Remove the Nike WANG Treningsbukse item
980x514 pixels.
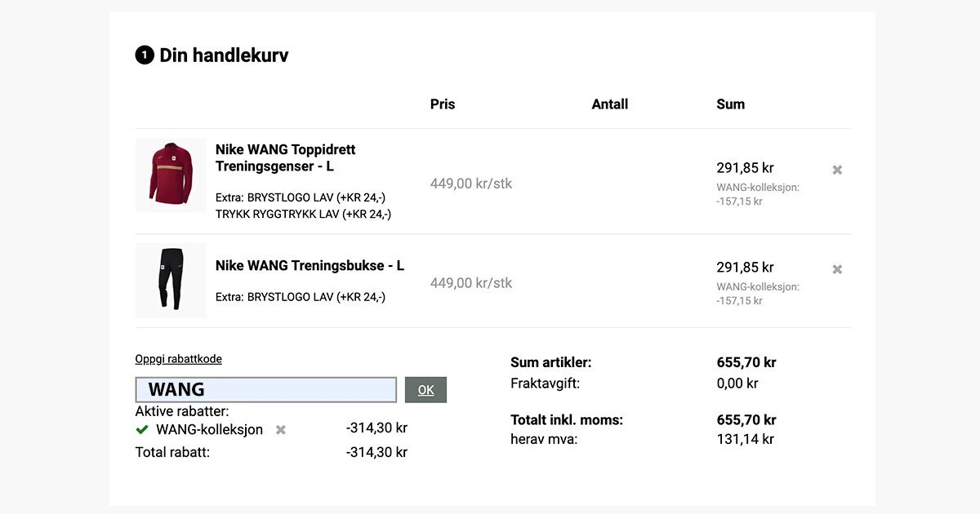click(x=837, y=269)
